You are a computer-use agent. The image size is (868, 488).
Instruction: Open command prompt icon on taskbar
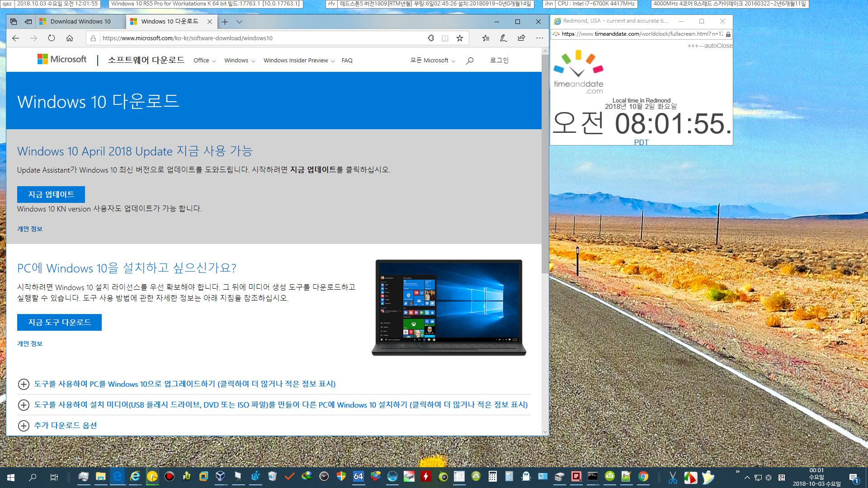tap(593, 477)
